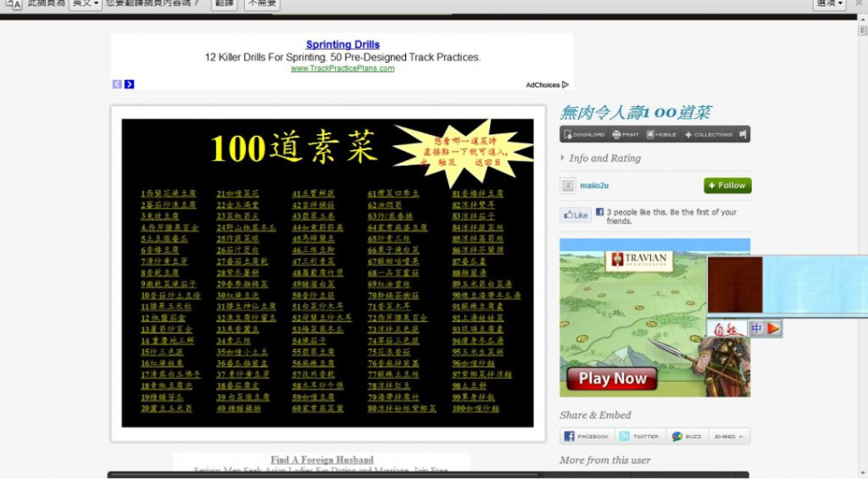Open the translation options dropdown at right
868x486 pixels.
830,4
